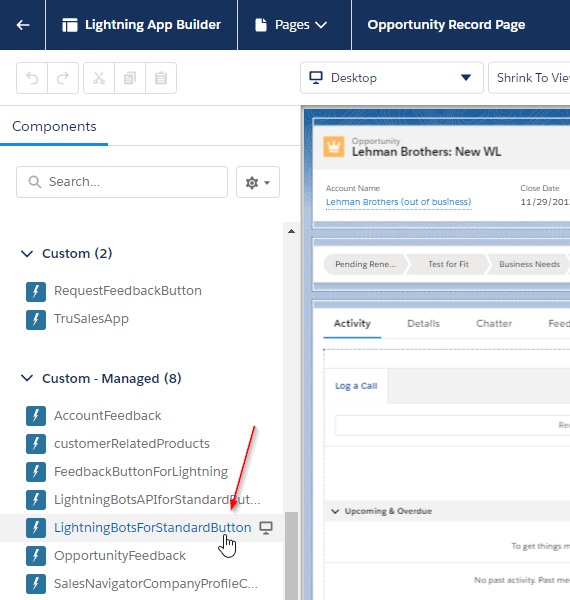Select the Business Needs path stage
The image size is (570, 600).
point(529,264)
